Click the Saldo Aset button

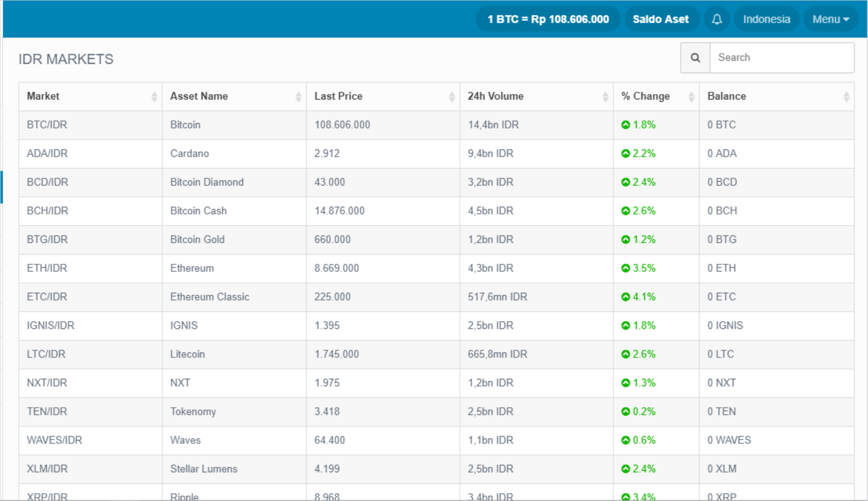coord(661,19)
